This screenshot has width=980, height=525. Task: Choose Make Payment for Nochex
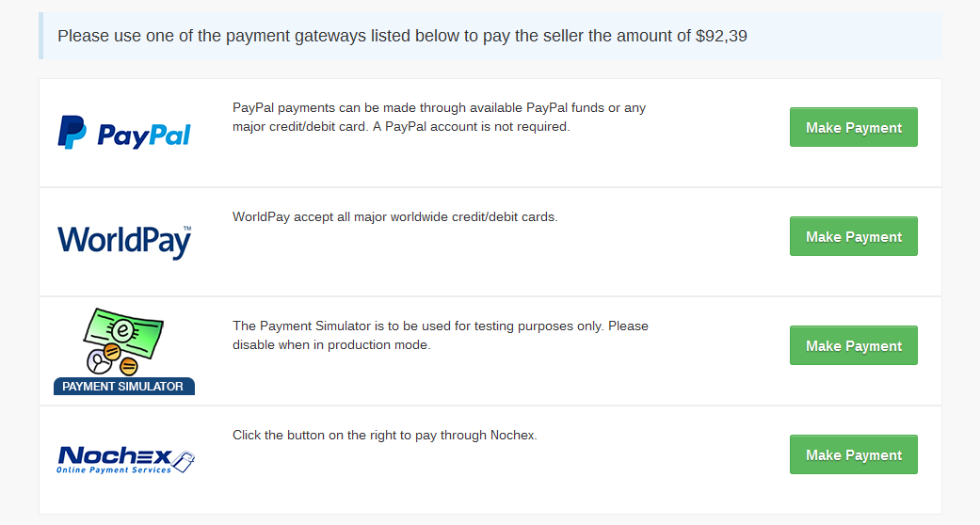pos(853,455)
